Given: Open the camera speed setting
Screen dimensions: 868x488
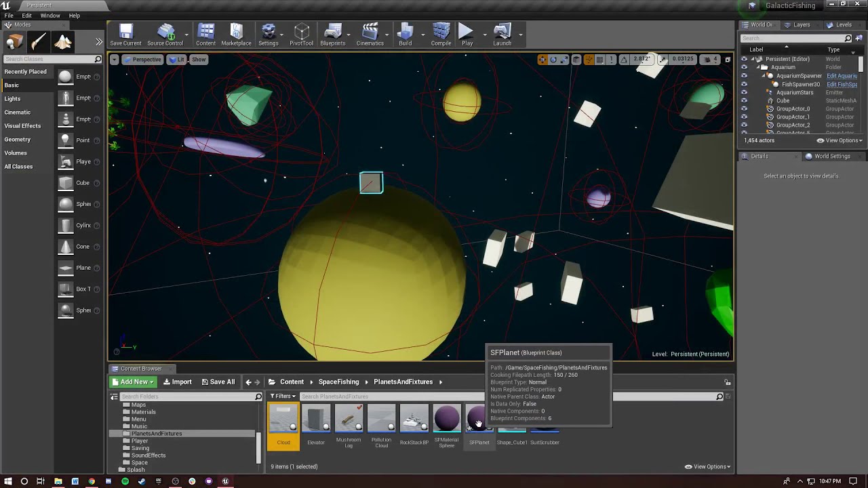Looking at the screenshot, I should pos(710,60).
